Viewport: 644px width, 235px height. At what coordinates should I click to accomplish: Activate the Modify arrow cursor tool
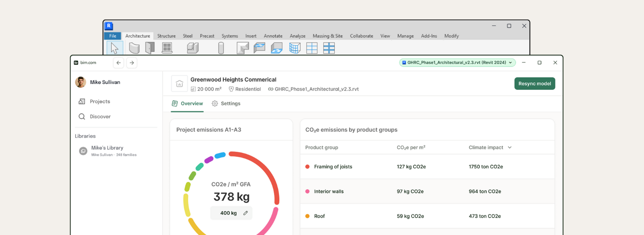pyautogui.click(x=115, y=48)
